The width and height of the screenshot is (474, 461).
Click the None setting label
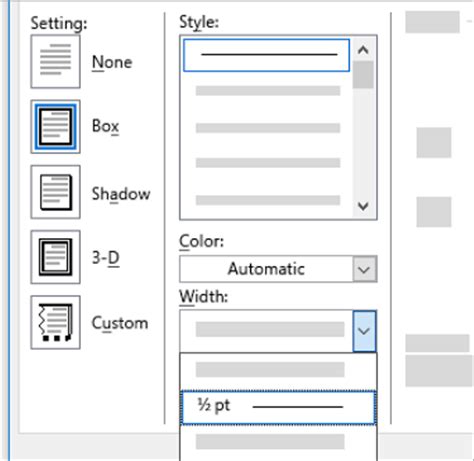point(112,62)
